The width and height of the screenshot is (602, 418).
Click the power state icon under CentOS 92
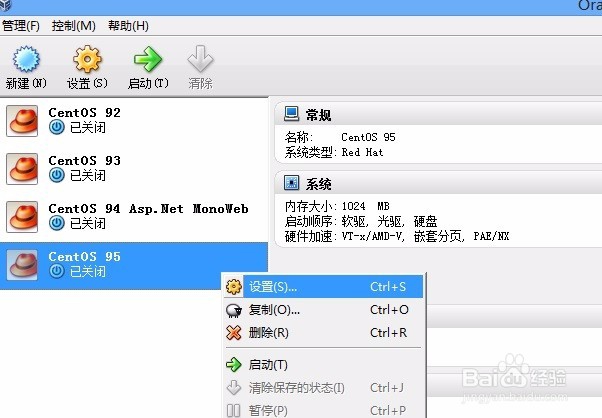[57, 127]
